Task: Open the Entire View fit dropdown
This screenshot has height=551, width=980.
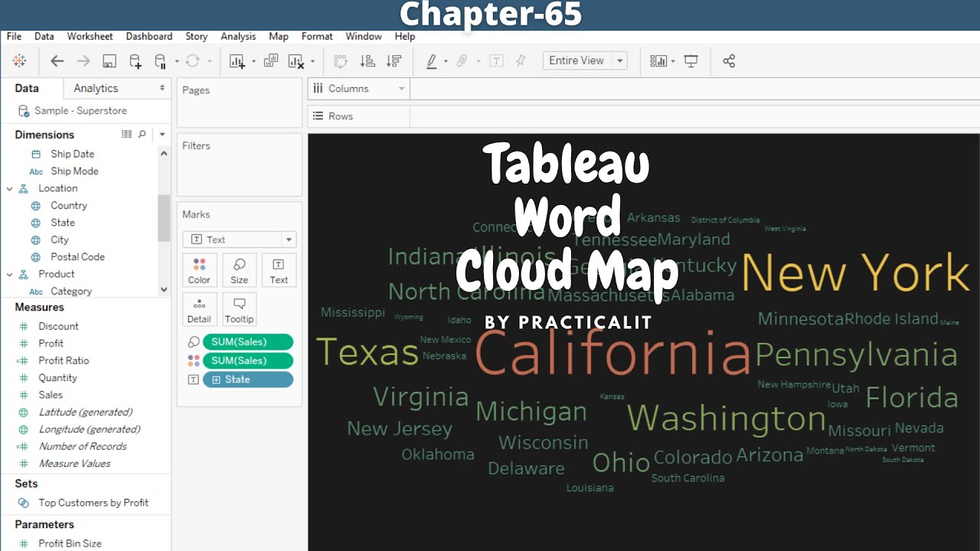Action: [619, 61]
